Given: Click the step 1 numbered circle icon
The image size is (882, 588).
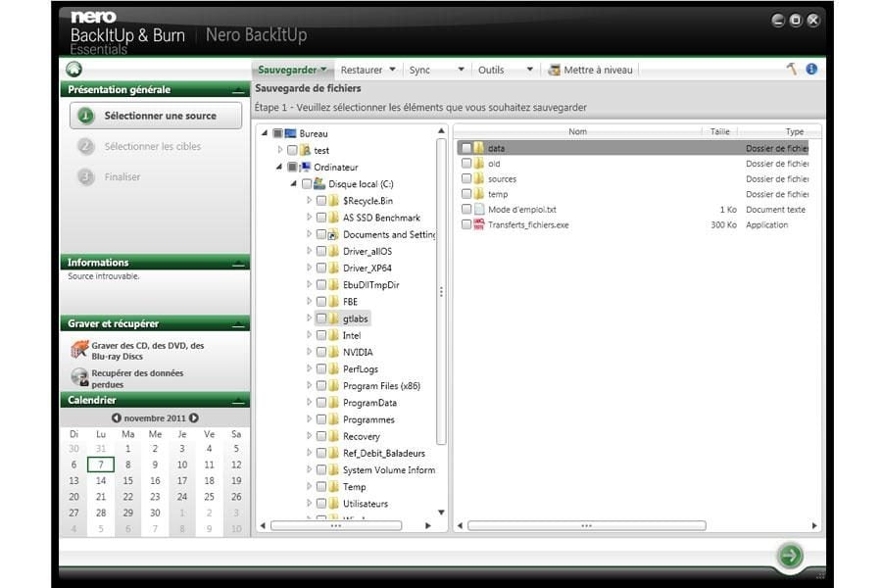Looking at the screenshot, I should pyautogui.click(x=85, y=116).
